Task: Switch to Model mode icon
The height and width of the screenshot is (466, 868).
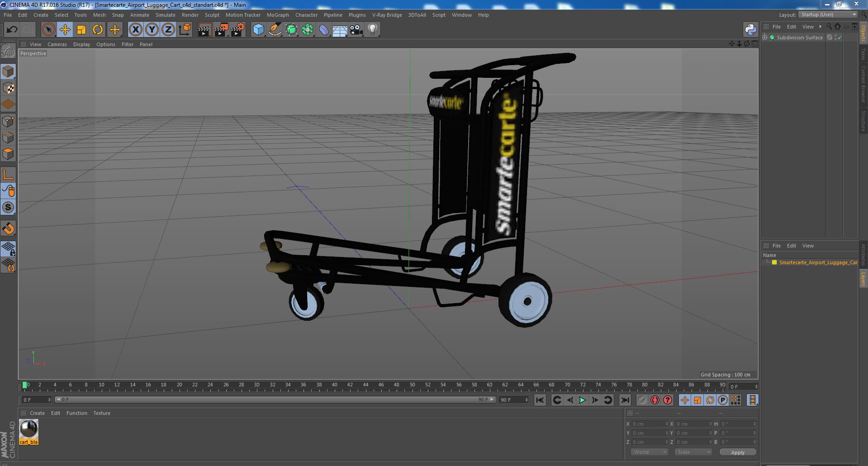Action: (8, 71)
